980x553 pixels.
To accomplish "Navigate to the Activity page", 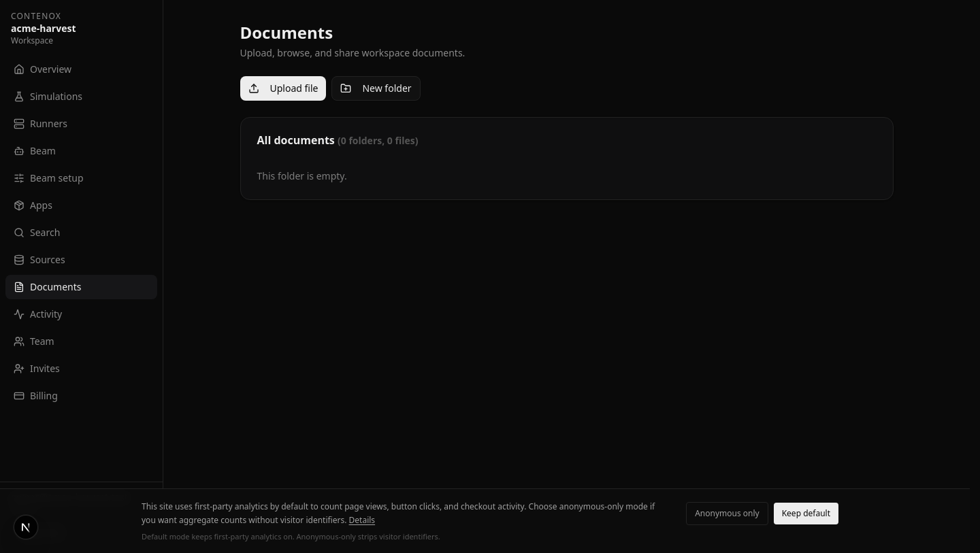I will click(x=81, y=314).
